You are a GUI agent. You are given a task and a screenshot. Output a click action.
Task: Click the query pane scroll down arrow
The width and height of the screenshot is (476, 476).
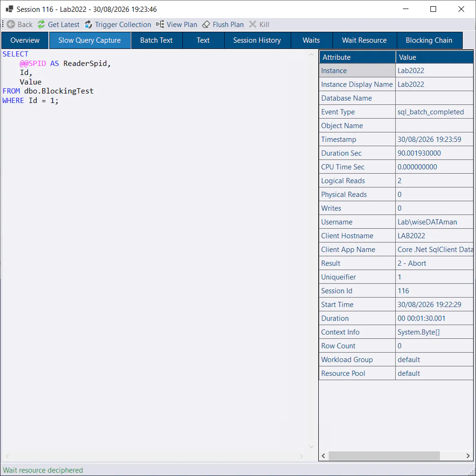point(311,446)
